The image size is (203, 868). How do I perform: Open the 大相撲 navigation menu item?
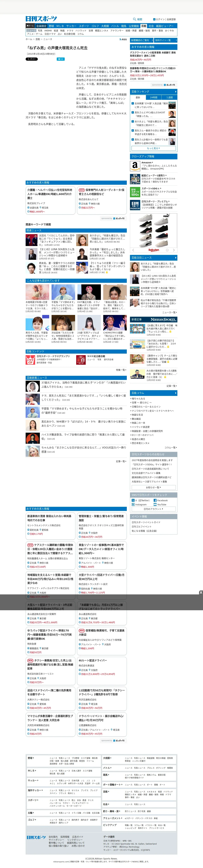(x=105, y=26)
